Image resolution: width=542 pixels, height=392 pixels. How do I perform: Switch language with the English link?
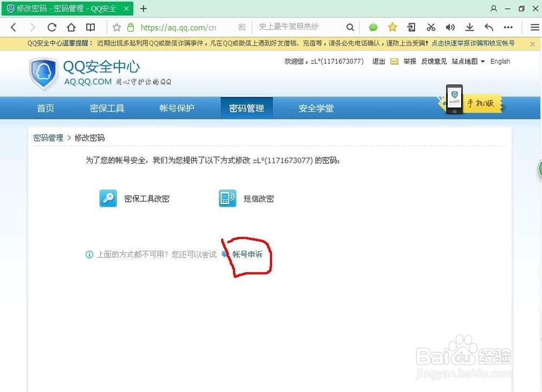[x=500, y=62]
